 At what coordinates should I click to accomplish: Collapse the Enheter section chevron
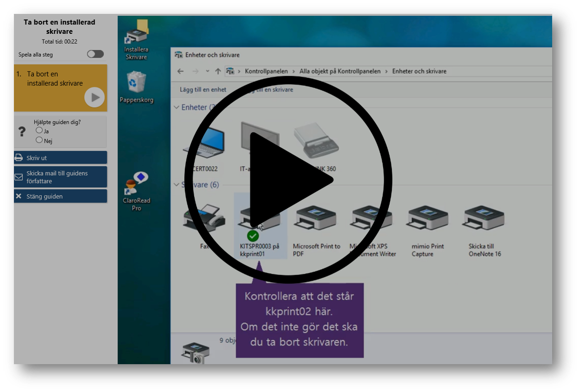pos(176,107)
